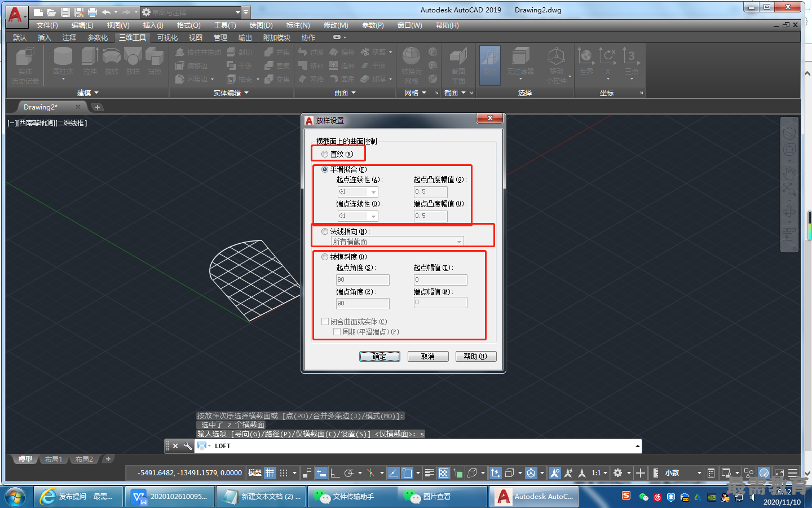Click the customization menu icon in status bar
The height and width of the screenshot is (508, 812).
click(793, 473)
